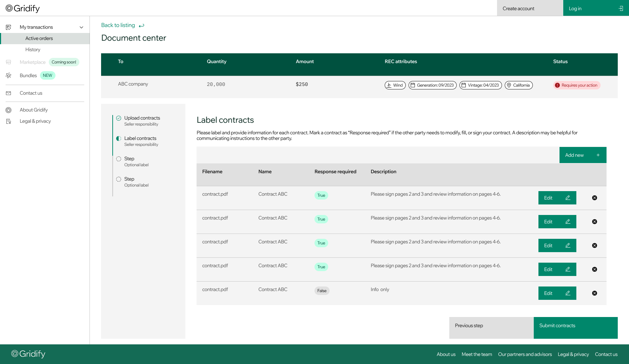The height and width of the screenshot is (364, 629).
Task: Click the Generation: 09/2023 tag
Action: (x=432, y=85)
